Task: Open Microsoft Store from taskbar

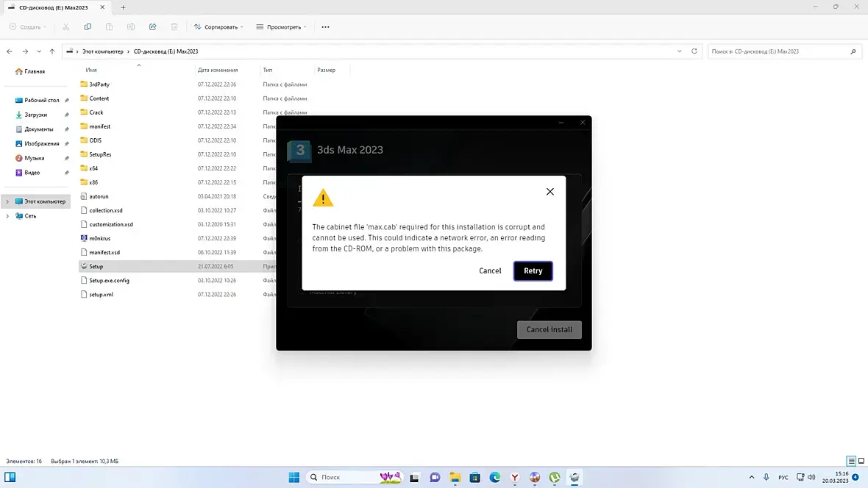Action: click(x=475, y=477)
